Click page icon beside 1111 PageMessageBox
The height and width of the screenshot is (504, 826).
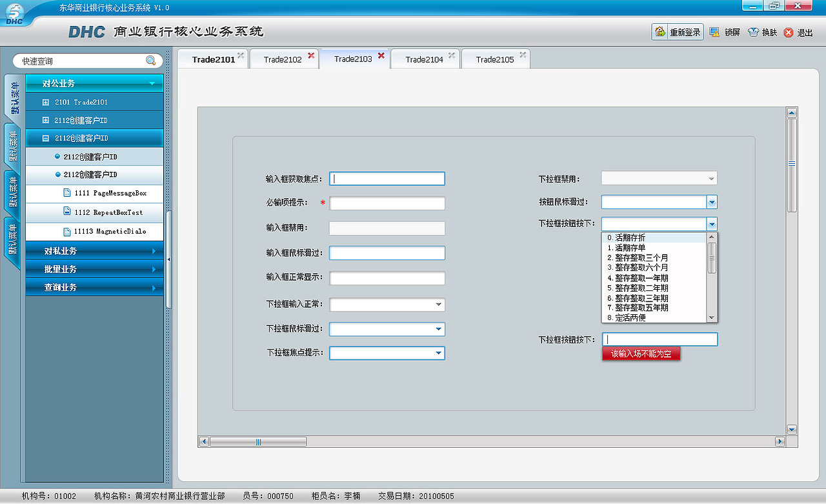[67, 193]
